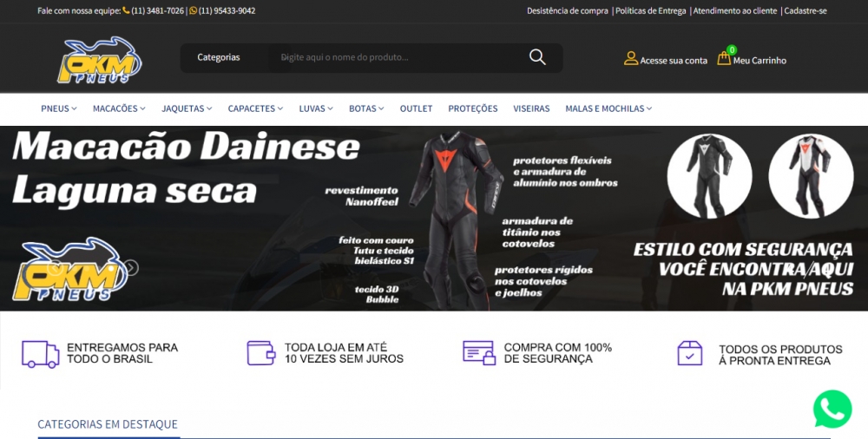Viewport: 868px width, 439px height.
Task: Click the secure purchase card-lock icon
Action: [x=479, y=352]
